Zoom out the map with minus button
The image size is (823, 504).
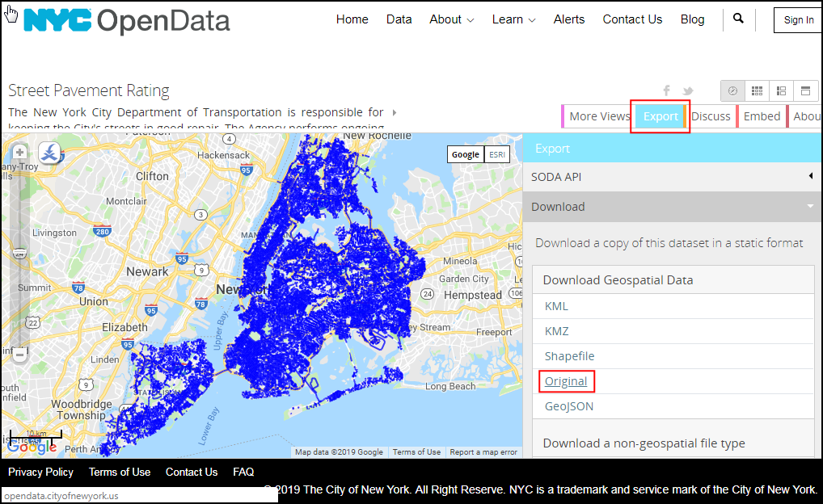click(x=20, y=354)
